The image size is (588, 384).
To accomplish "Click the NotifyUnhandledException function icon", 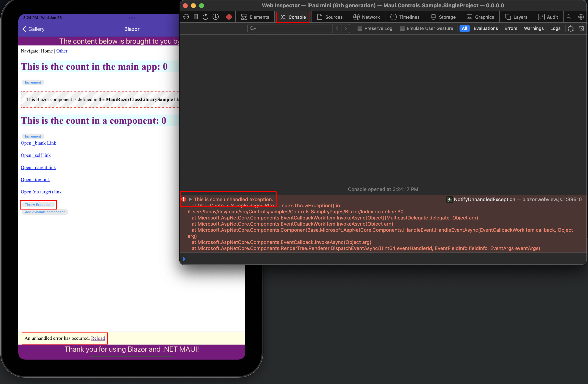I will point(449,199).
